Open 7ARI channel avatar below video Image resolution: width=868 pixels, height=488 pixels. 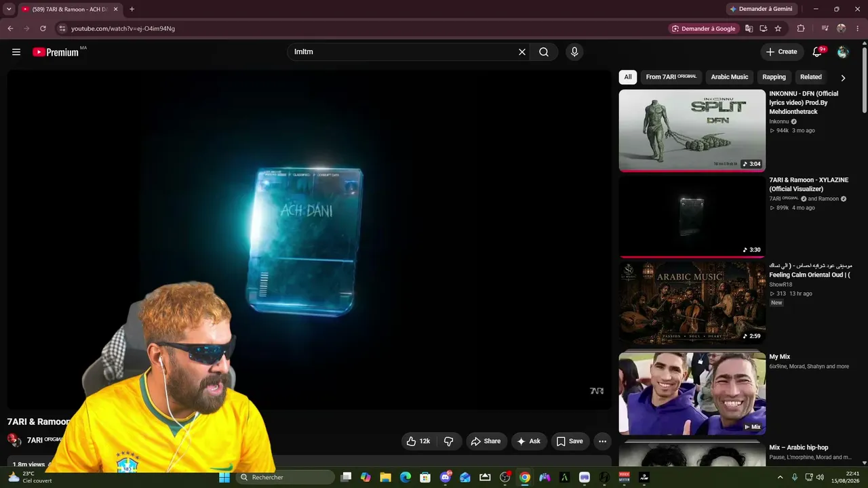14,440
